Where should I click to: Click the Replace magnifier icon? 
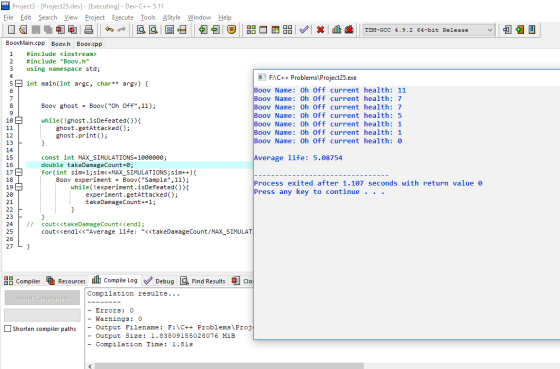[x=154, y=30]
